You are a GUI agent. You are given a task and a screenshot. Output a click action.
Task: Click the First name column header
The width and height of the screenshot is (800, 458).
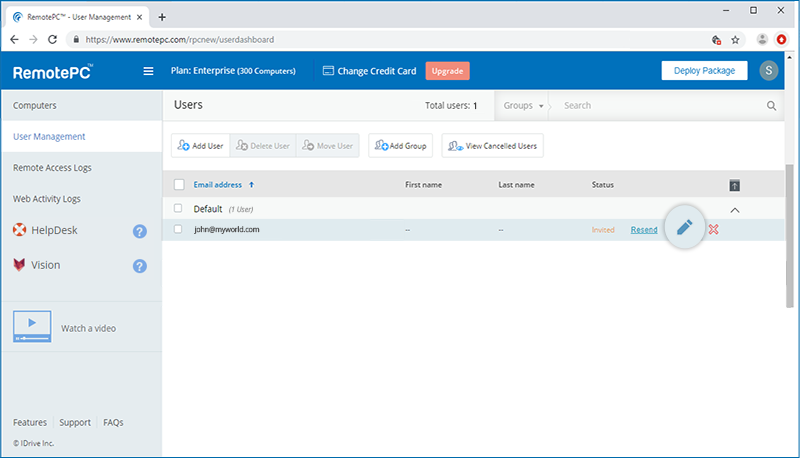tap(423, 185)
